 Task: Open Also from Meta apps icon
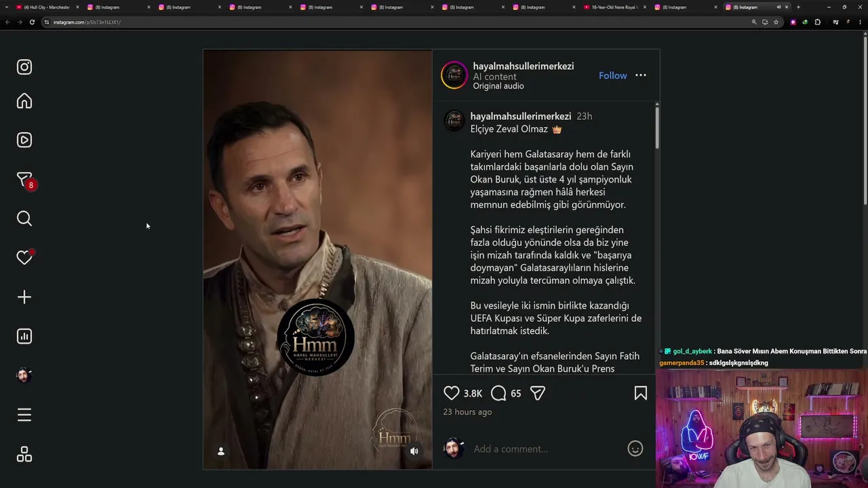pyautogui.click(x=24, y=454)
